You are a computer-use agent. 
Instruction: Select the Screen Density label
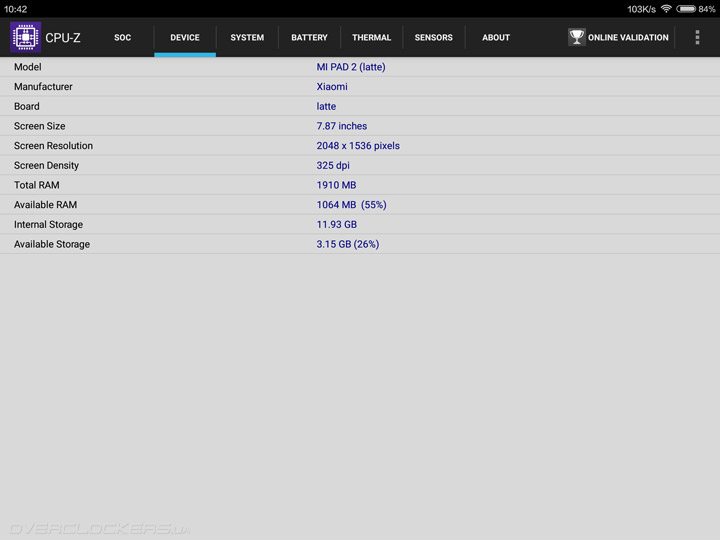pos(46,166)
